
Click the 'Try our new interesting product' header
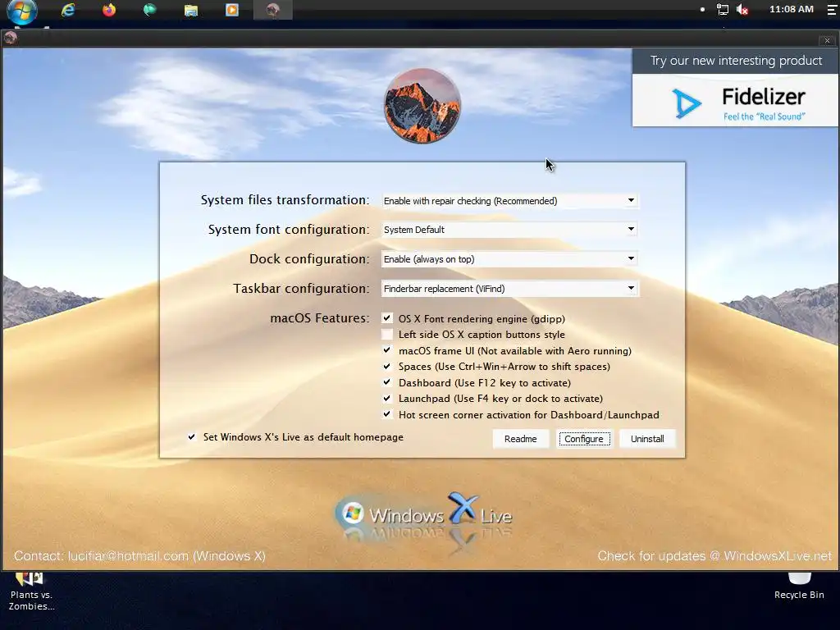click(736, 61)
